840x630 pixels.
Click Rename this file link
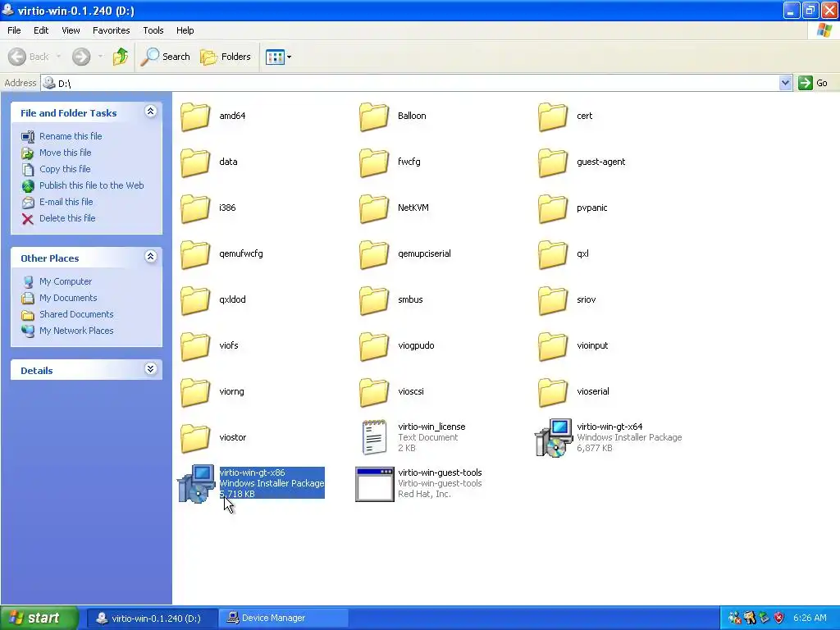[71, 136]
